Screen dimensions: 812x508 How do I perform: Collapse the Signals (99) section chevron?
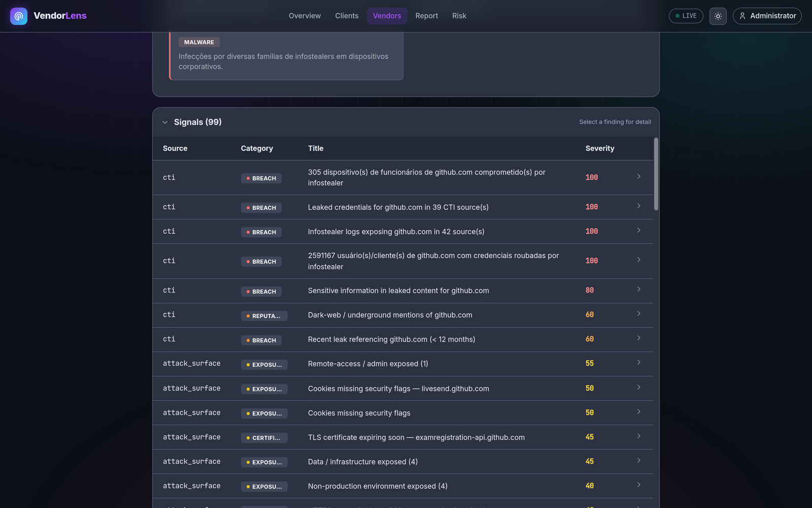[165, 122]
